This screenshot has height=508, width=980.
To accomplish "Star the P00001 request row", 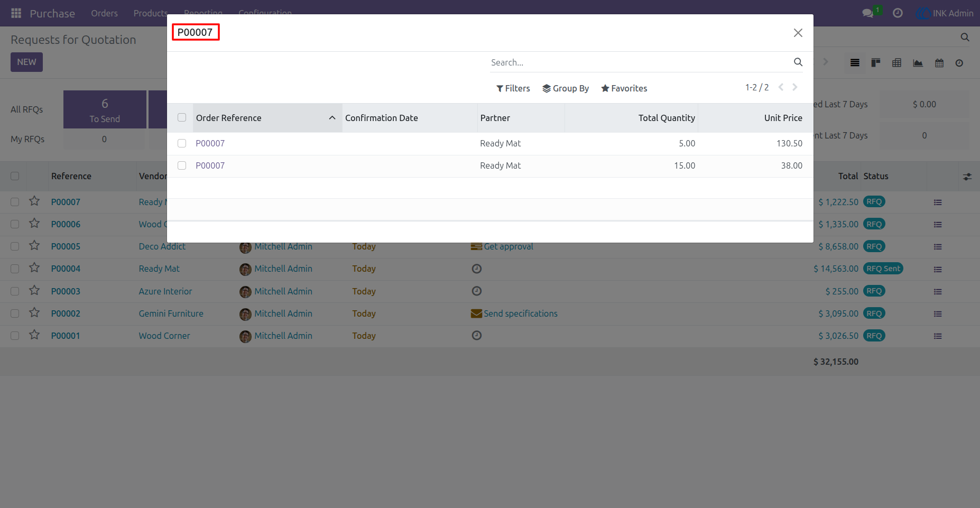I will click(x=34, y=335).
